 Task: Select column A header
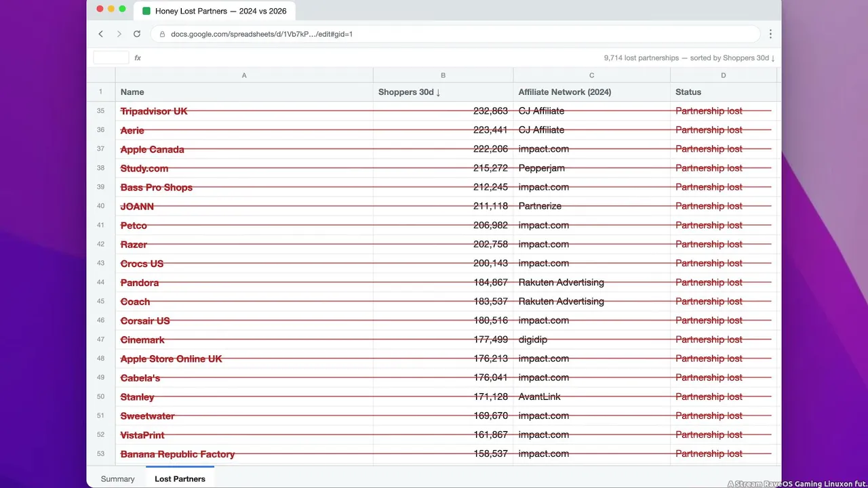244,75
